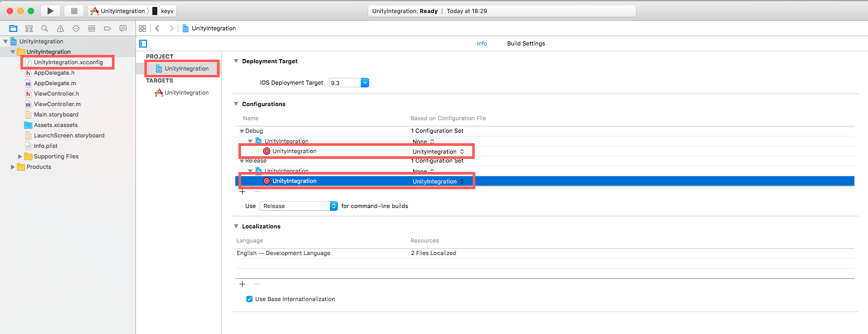Add a configuration with plus button
Image resolution: width=868 pixels, height=334 pixels.
pyautogui.click(x=242, y=192)
